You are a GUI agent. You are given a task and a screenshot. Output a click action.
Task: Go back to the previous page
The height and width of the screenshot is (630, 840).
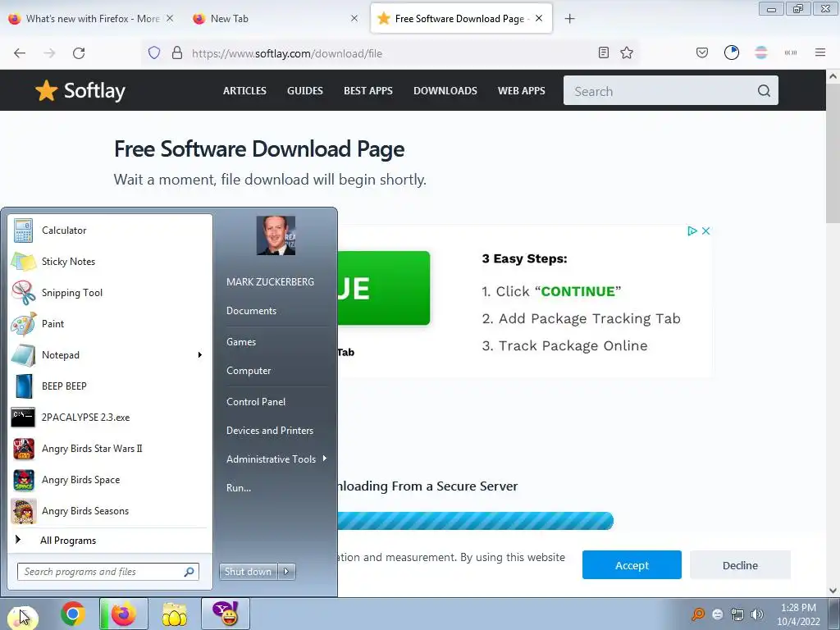20,53
